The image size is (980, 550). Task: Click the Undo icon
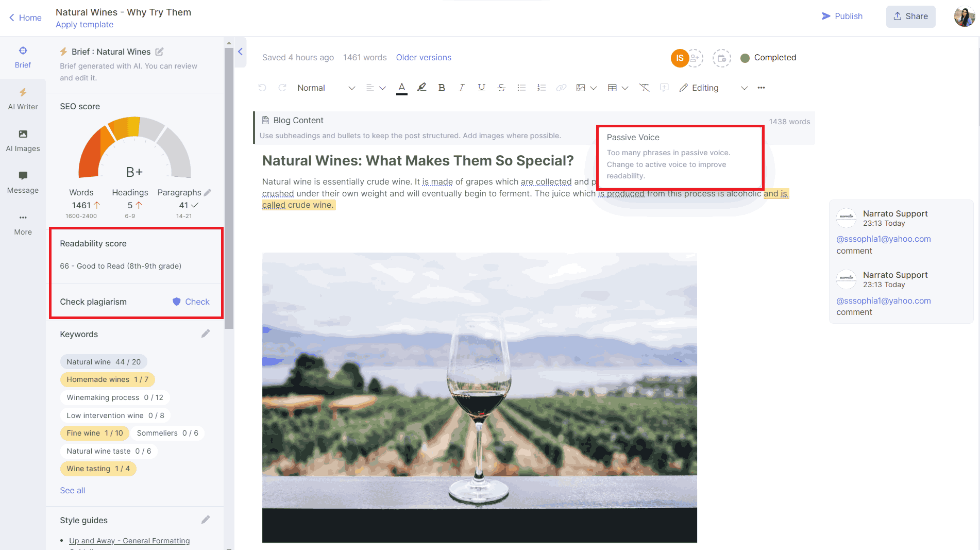click(x=262, y=88)
